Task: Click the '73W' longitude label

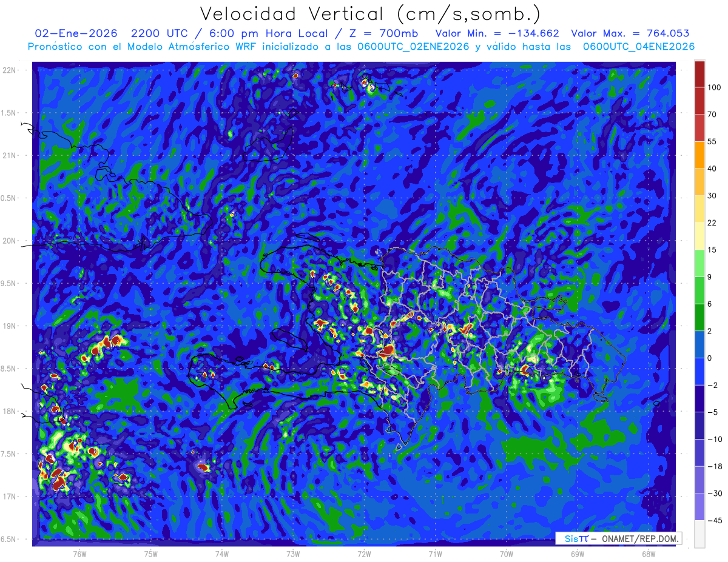Action: (293, 554)
